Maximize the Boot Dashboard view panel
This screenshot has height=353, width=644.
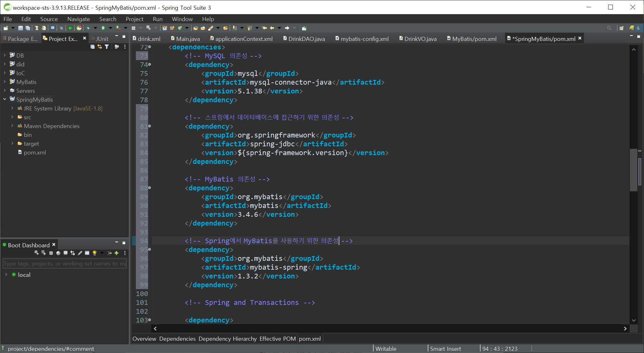(x=124, y=243)
